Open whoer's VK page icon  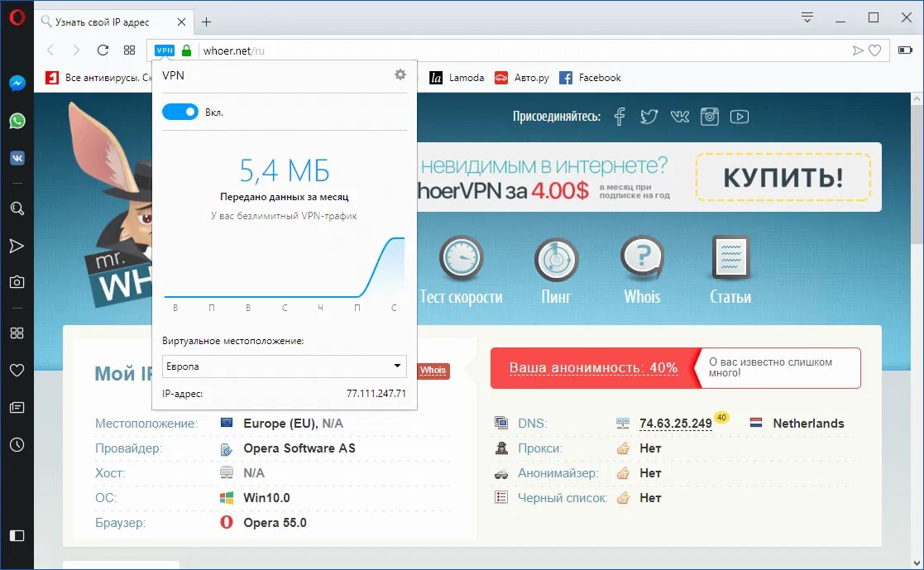[x=679, y=117]
